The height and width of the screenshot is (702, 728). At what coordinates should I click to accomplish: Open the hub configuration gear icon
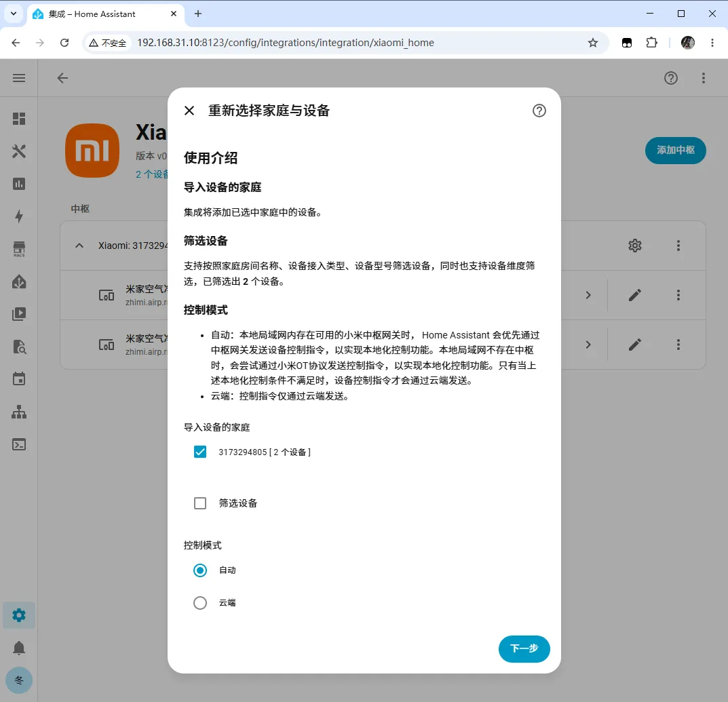tap(634, 245)
